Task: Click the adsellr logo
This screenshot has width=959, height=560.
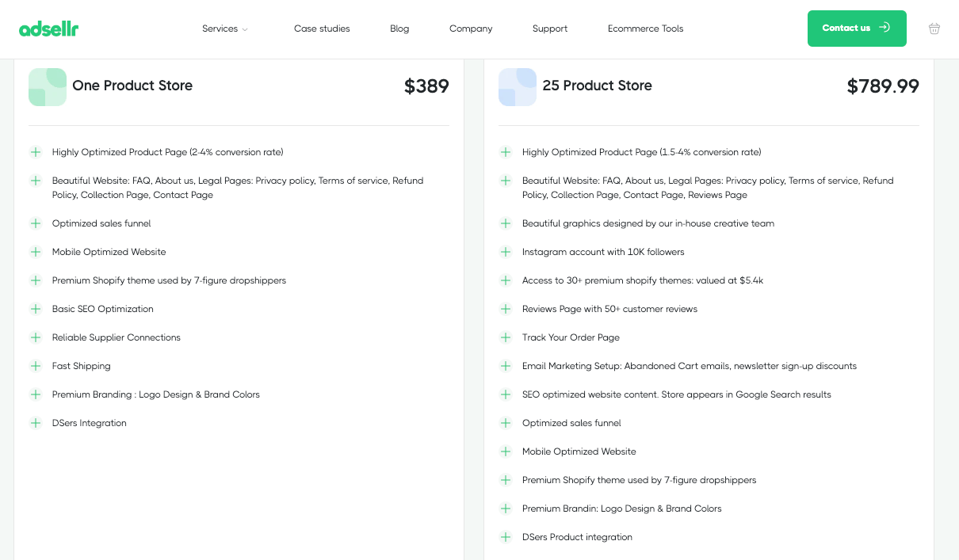Action: click(x=48, y=29)
